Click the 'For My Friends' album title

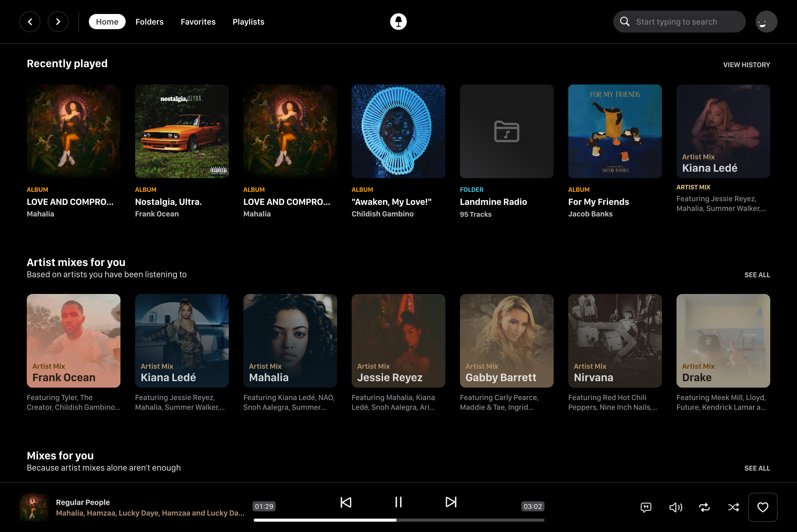(598, 202)
